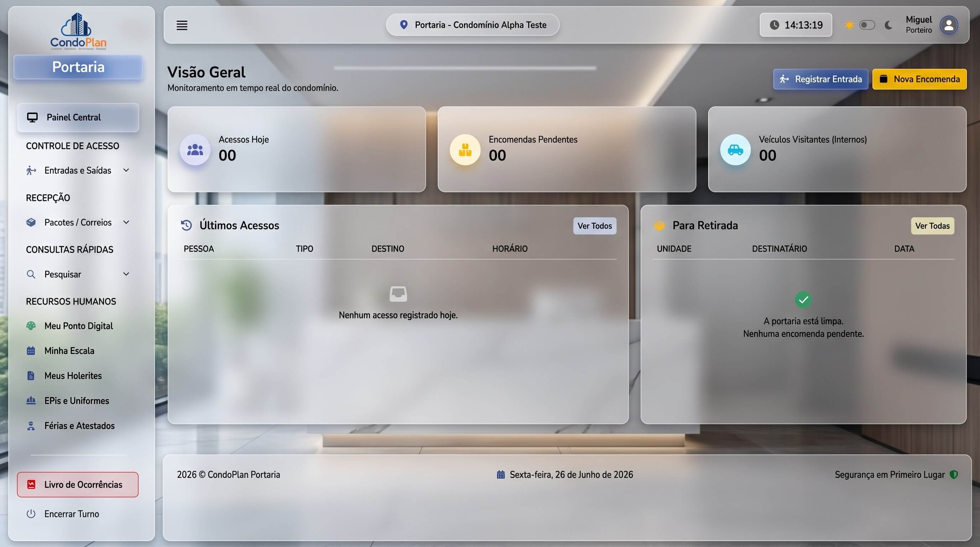Open Minha Escala
This screenshot has width=980, height=547.
point(69,351)
